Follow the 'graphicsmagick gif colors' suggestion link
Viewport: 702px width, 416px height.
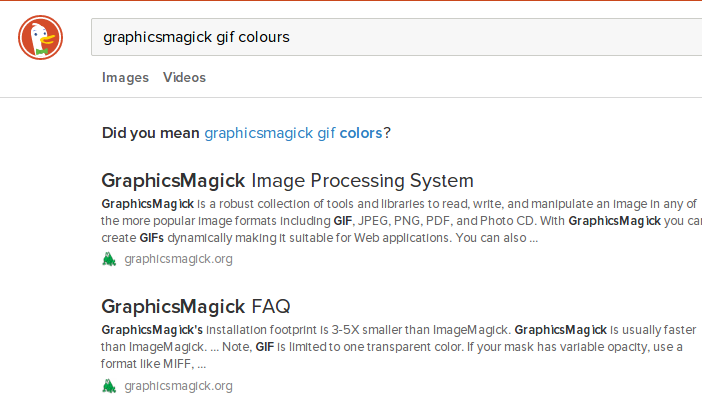pos(293,133)
